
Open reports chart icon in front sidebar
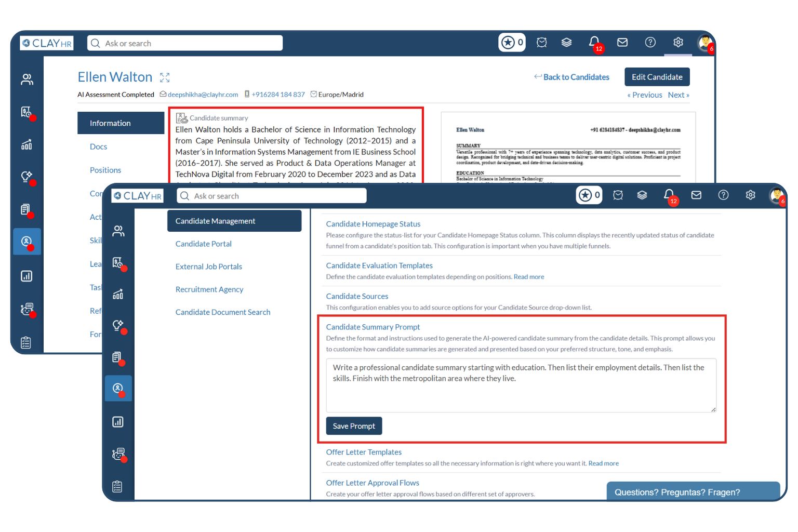tap(118, 421)
